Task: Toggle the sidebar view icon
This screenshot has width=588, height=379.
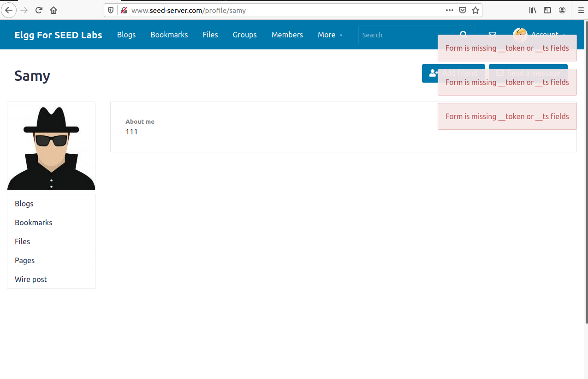Action: point(547,10)
